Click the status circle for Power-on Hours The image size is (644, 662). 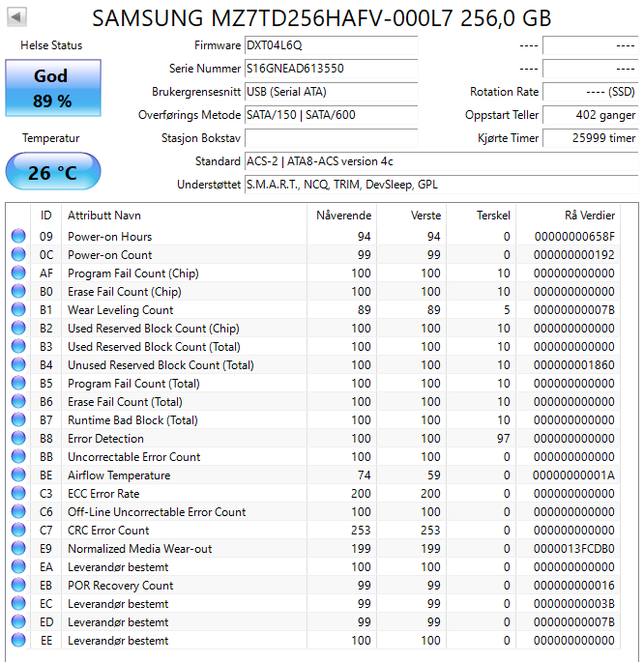click(18, 237)
